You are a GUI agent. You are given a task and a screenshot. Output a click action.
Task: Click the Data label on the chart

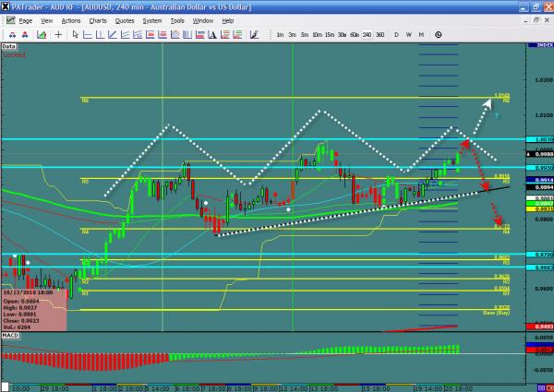pyautogui.click(x=9, y=44)
